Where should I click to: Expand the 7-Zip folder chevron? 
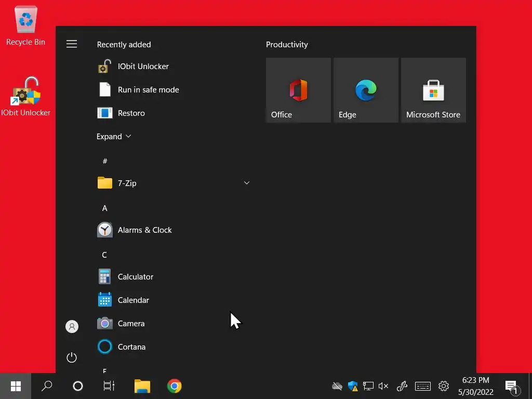[x=247, y=183]
